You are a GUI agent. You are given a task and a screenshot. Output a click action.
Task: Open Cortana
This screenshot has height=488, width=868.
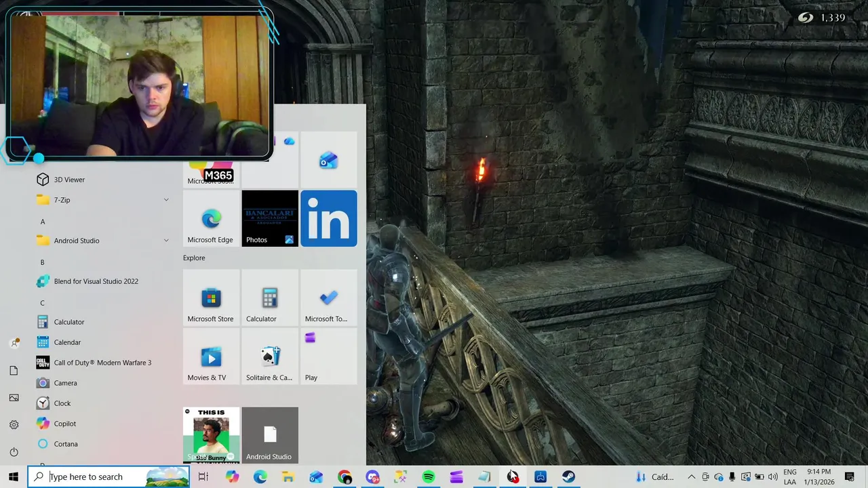[x=102, y=444]
